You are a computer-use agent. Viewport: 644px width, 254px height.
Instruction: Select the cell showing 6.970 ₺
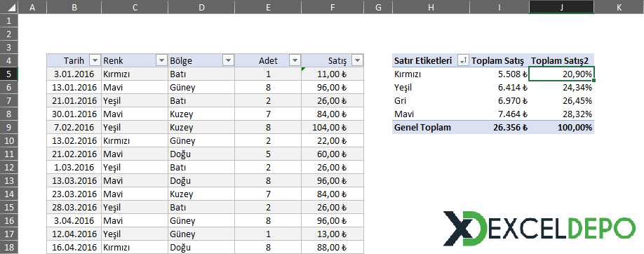point(499,101)
